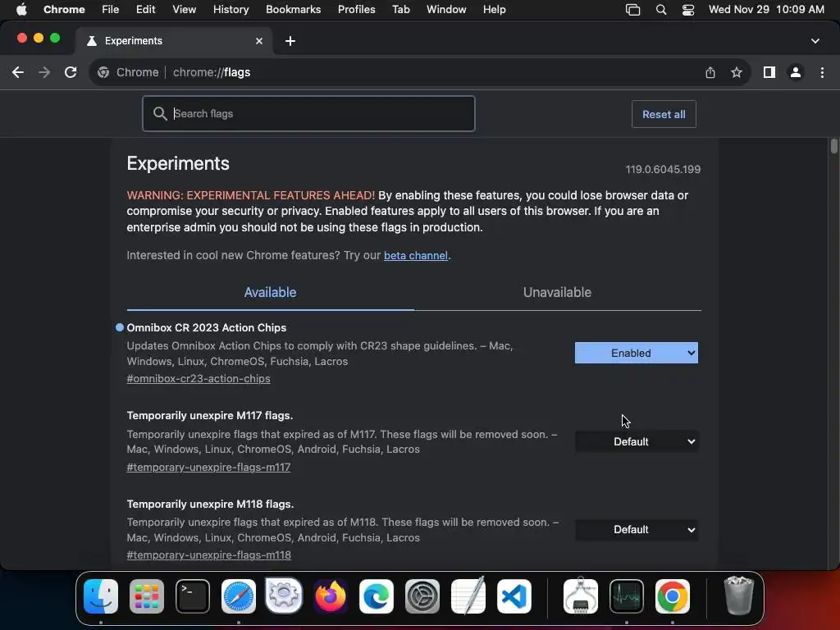Open the Enabled dropdown for Action Chips
The height and width of the screenshot is (630, 840).
pyautogui.click(x=637, y=353)
